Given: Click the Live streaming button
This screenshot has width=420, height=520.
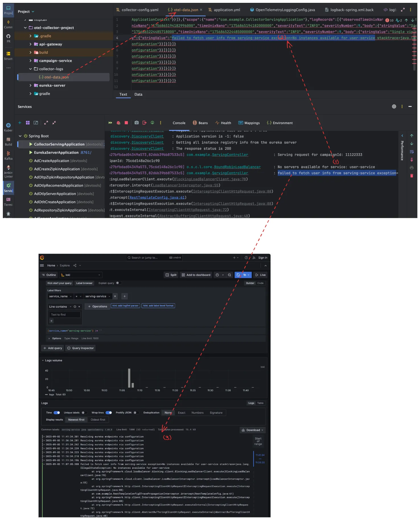Looking at the screenshot, I should click(260, 275).
